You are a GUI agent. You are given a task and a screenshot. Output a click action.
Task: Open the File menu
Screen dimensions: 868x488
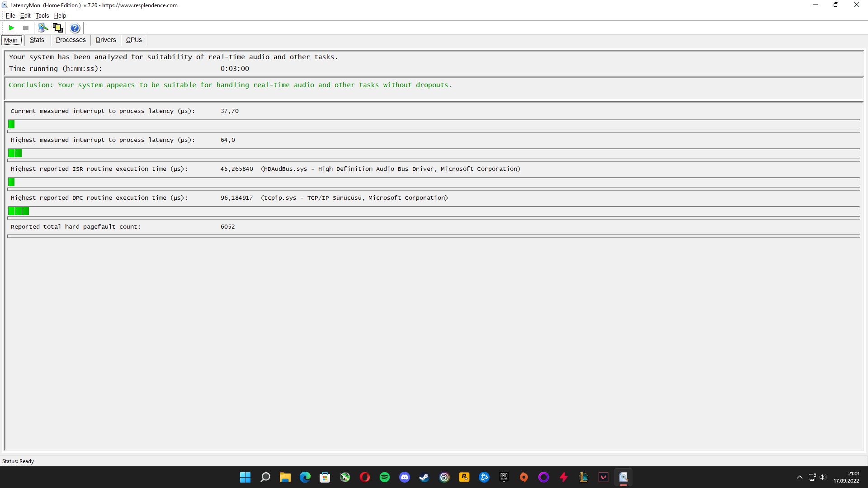(x=10, y=15)
